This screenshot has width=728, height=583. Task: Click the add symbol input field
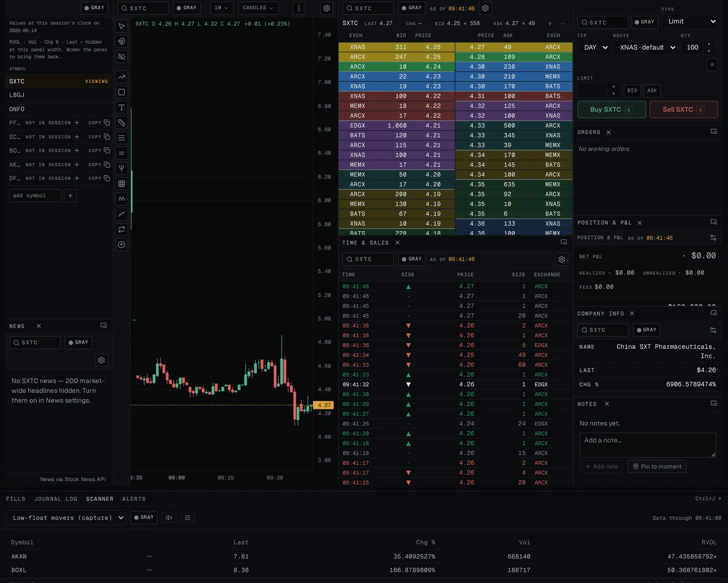[x=35, y=196]
